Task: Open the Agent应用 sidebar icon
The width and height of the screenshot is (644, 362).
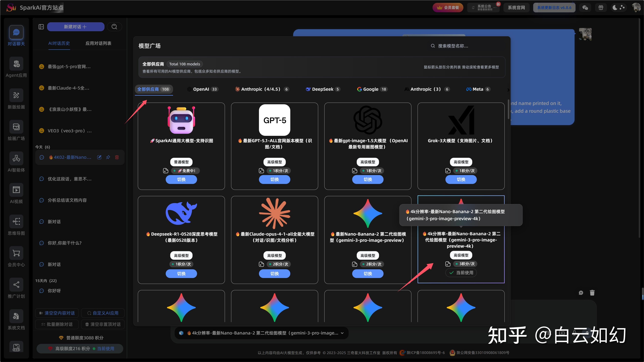Action: coord(16,64)
